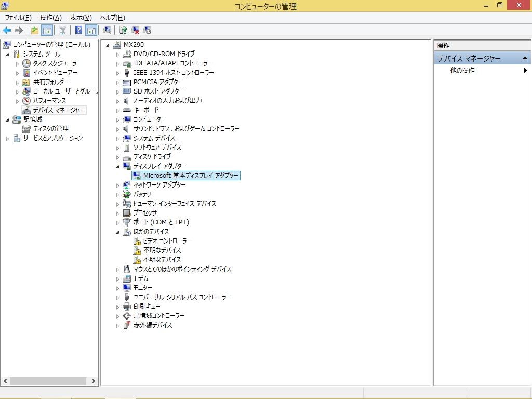Click the キーボード keyboard icon

tap(127, 110)
